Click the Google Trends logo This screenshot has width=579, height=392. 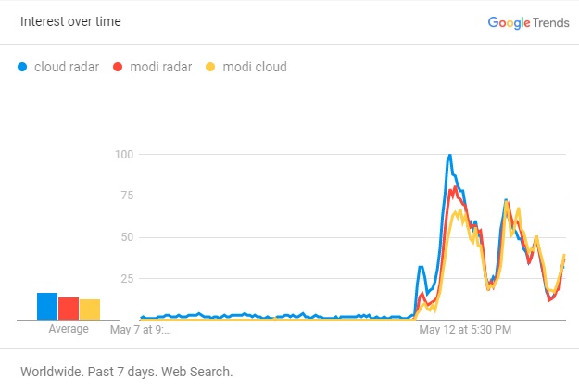tap(528, 23)
